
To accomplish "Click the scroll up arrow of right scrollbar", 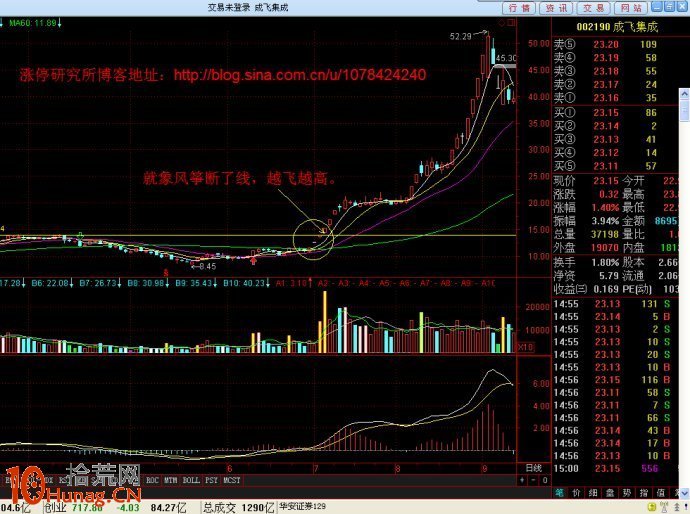I will coord(684,94).
